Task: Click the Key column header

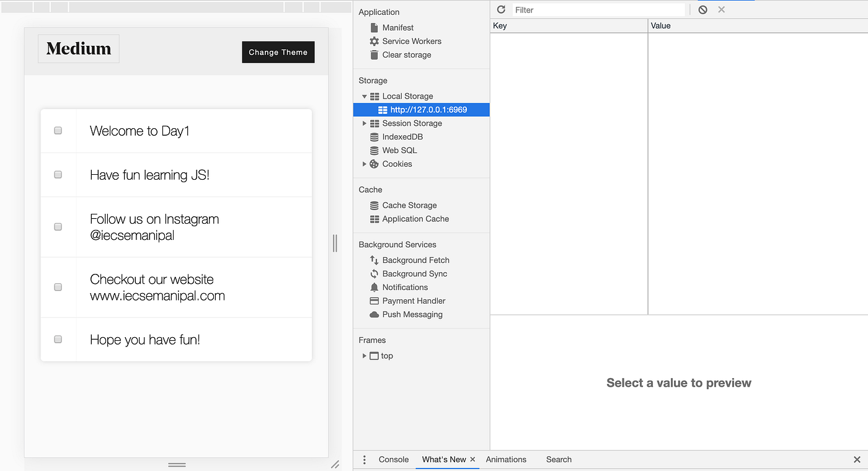Action: (569, 26)
